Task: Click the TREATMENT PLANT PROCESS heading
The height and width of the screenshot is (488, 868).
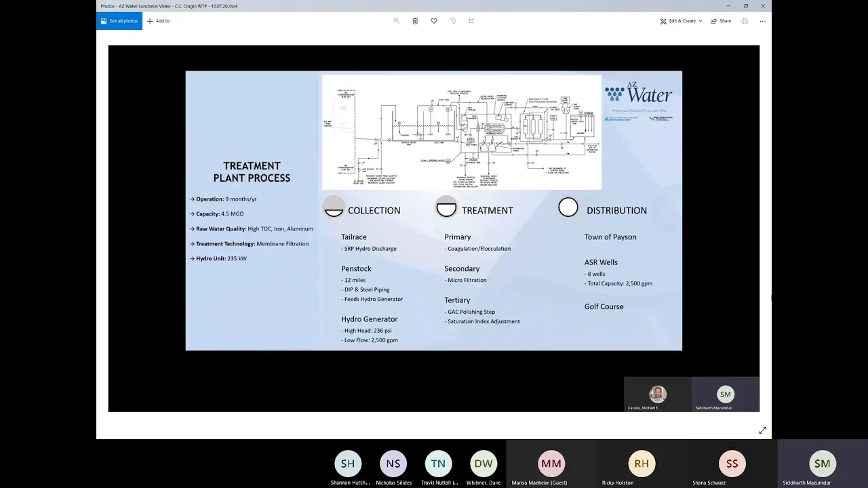Action: click(252, 171)
